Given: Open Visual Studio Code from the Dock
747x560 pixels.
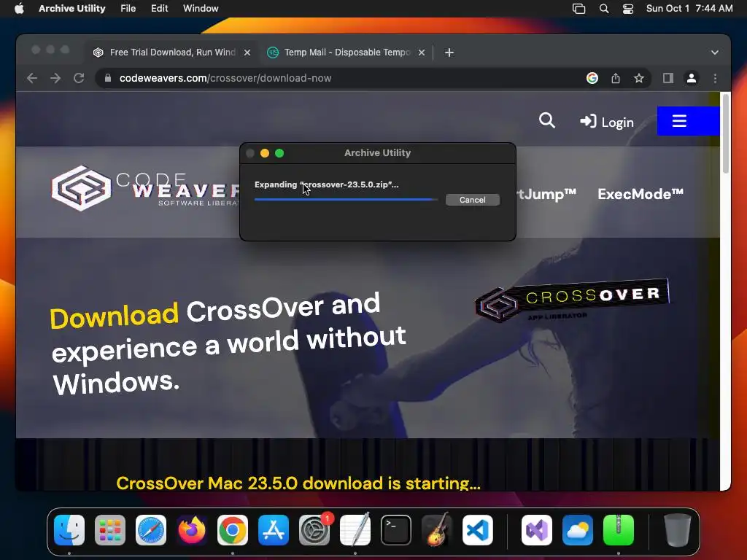Looking at the screenshot, I should (x=478, y=530).
